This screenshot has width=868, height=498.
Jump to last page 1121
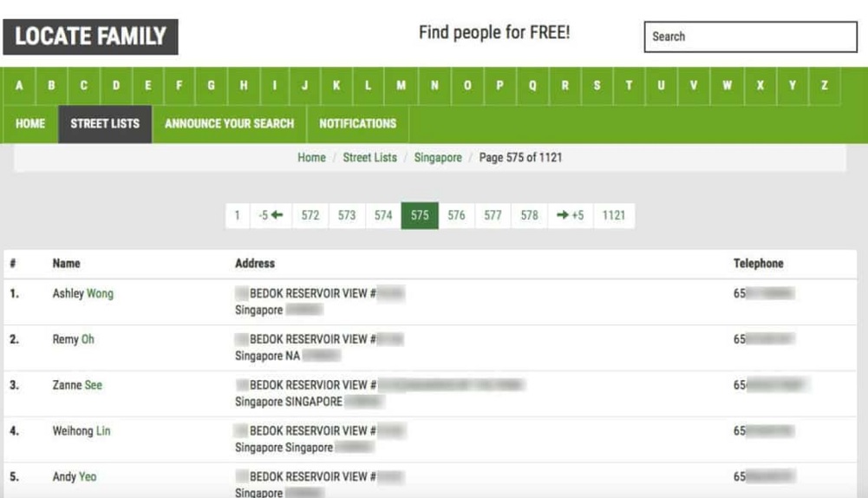[613, 216]
